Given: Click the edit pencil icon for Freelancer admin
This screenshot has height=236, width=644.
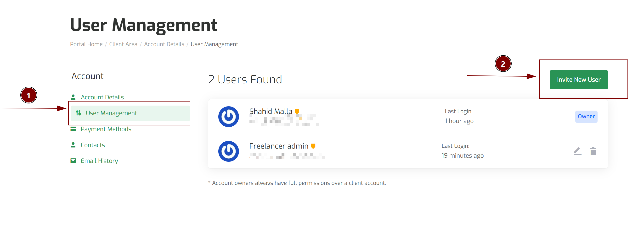Looking at the screenshot, I should (x=577, y=151).
